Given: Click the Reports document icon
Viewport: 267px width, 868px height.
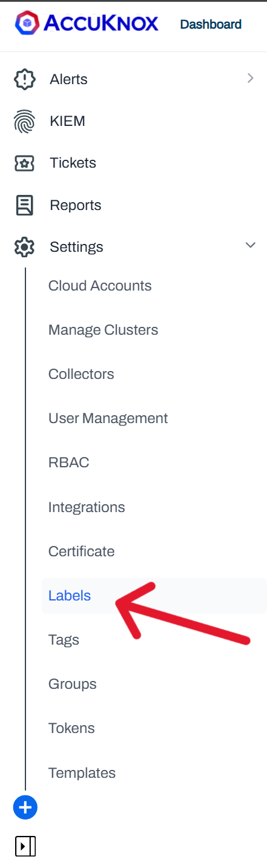Looking at the screenshot, I should coord(24,205).
